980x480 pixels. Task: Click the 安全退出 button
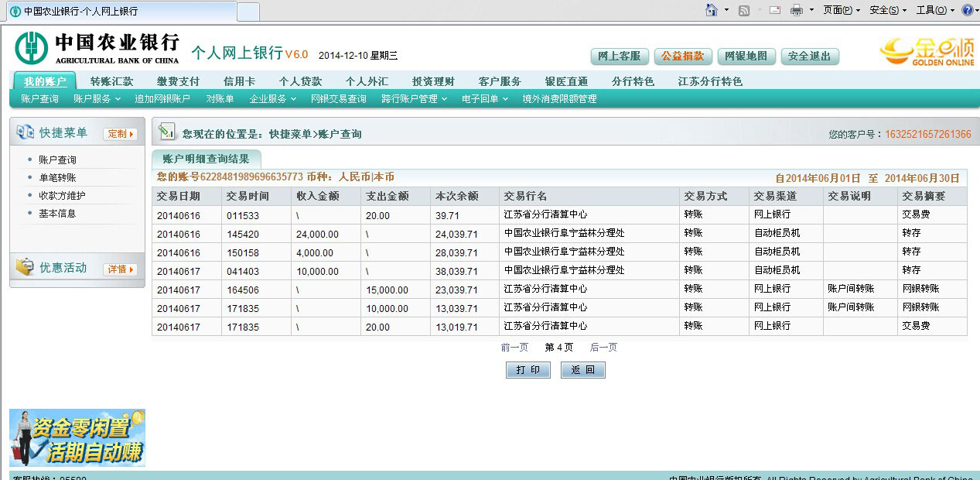coord(810,57)
